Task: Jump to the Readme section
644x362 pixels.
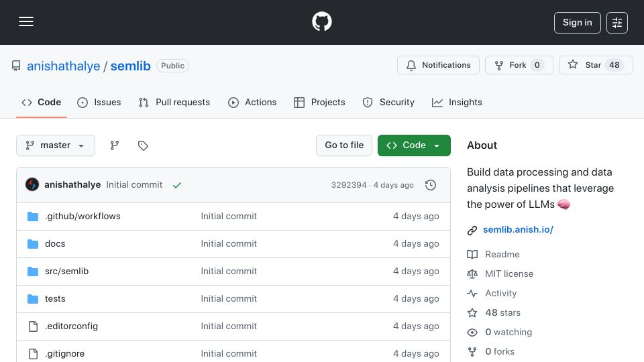Action: click(502, 255)
